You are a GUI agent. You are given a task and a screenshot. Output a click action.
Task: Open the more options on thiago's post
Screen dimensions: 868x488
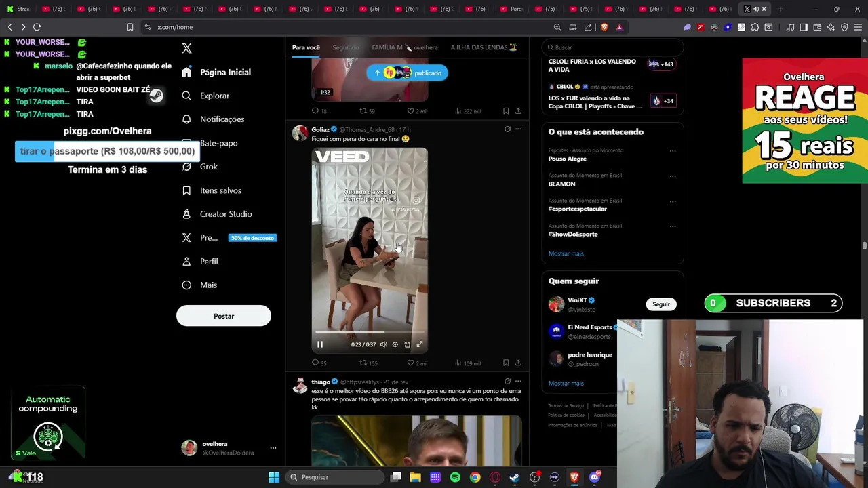pyautogui.click(x=518, y=381)
